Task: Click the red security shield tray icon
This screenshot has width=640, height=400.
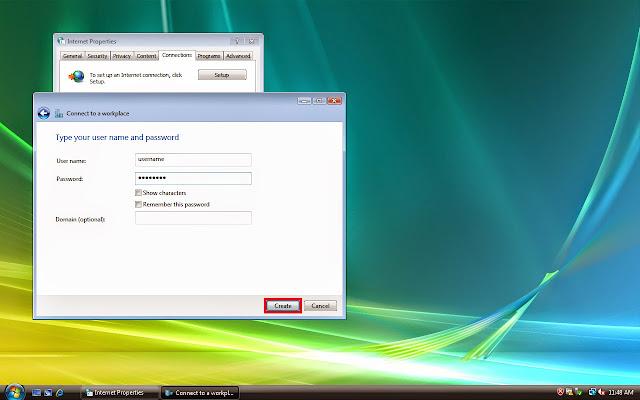Action: [560, 392]
